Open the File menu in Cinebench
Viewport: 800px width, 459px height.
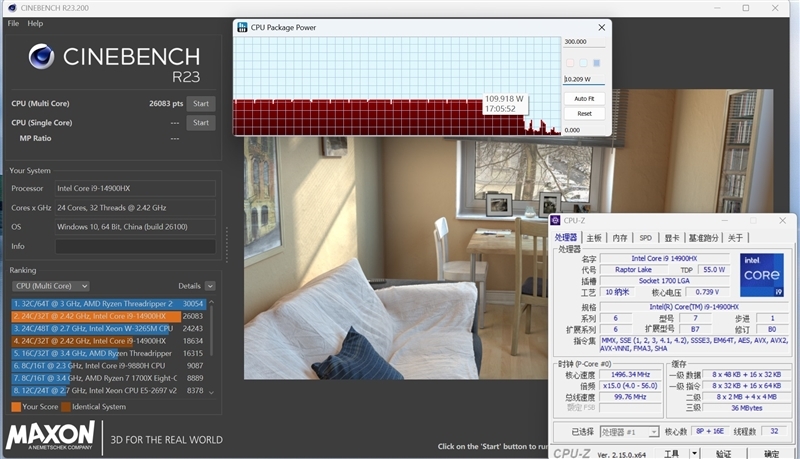(13, 23)
